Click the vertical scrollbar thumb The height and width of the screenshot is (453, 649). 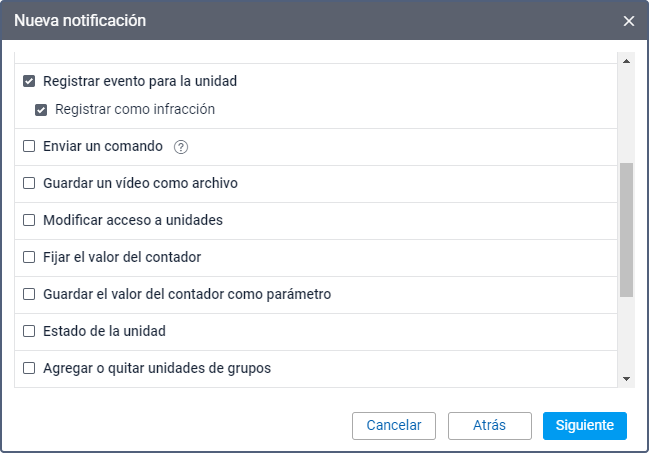pos(627,230)
